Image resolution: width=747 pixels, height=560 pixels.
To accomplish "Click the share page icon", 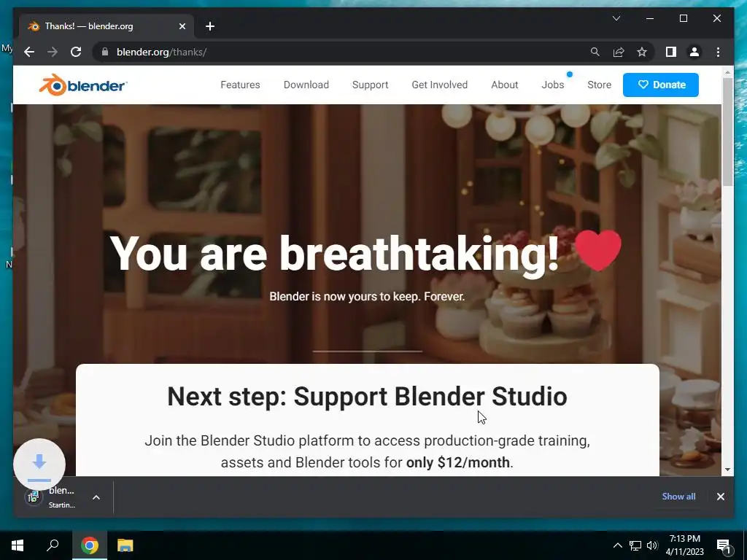I will pyautogui.click(x=619, y=52).
